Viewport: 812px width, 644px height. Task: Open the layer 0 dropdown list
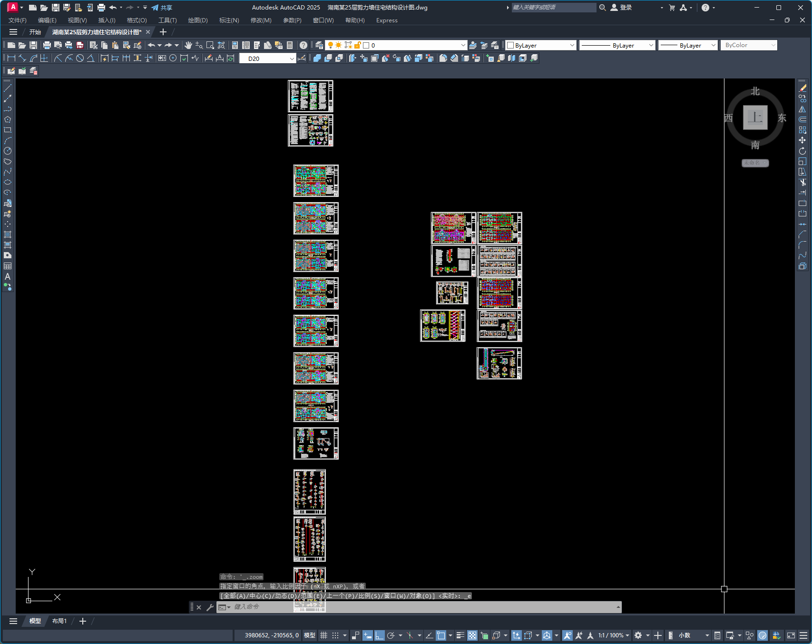(x=463, y=45)
